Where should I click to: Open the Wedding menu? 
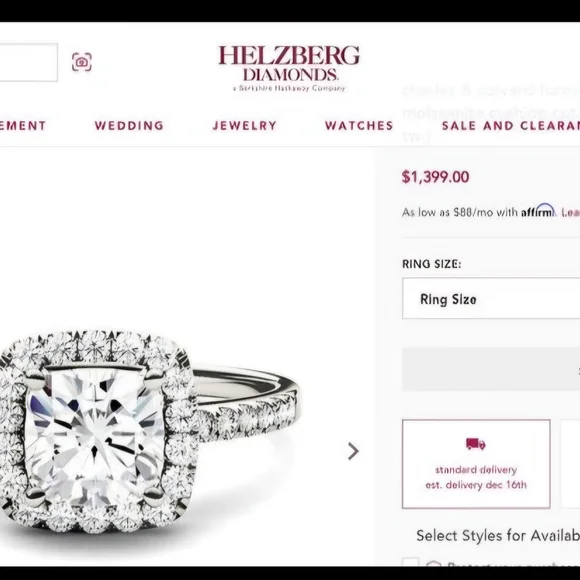click(129, 126)
